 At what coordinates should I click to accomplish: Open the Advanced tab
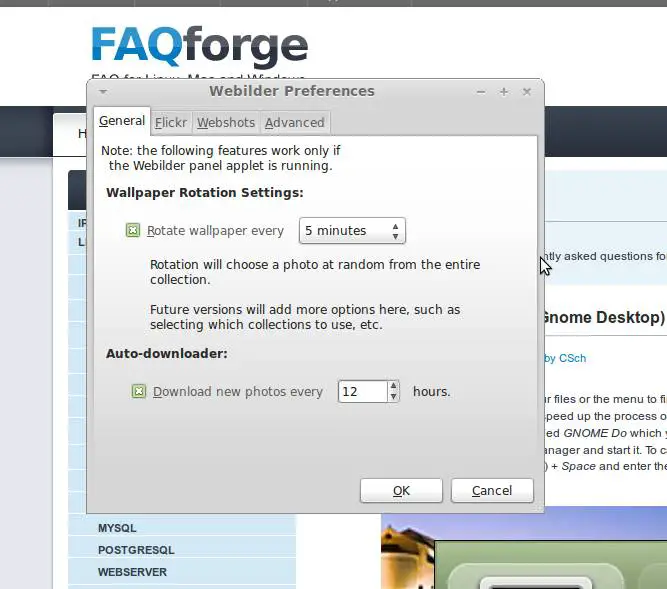coord(295,122)
